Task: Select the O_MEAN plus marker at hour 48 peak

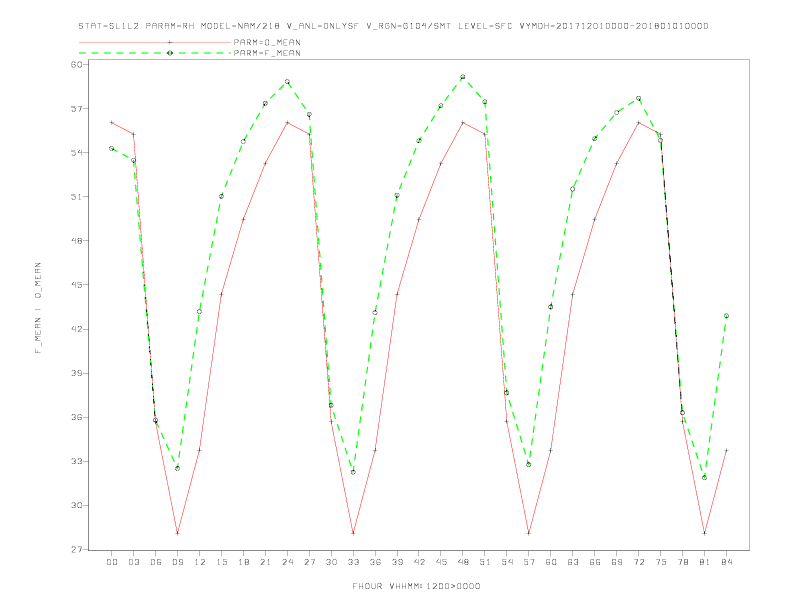Action: point(463,122)
